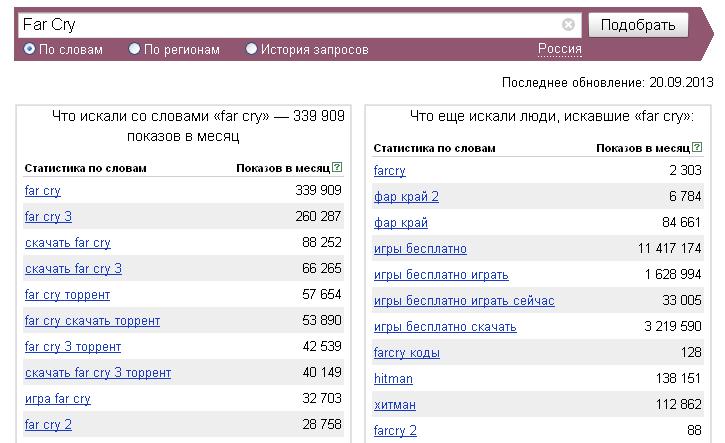Click the value '32 703' in left table
This screenshot has height=443, width=725.
click(x=321, y=398)
